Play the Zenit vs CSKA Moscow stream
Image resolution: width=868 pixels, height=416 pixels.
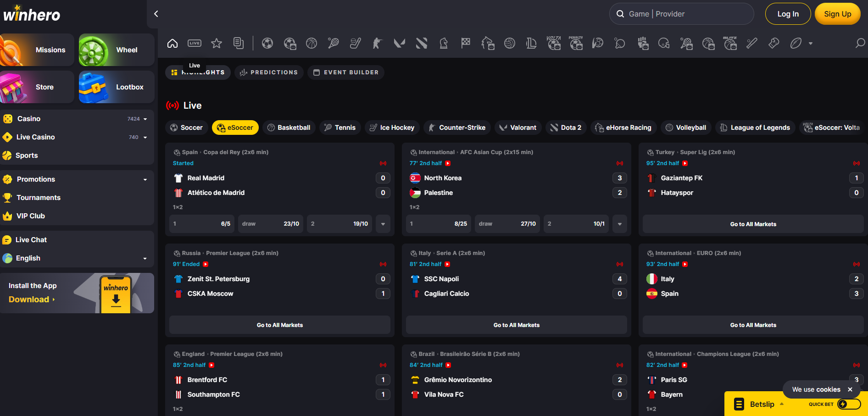coord(206,264)
